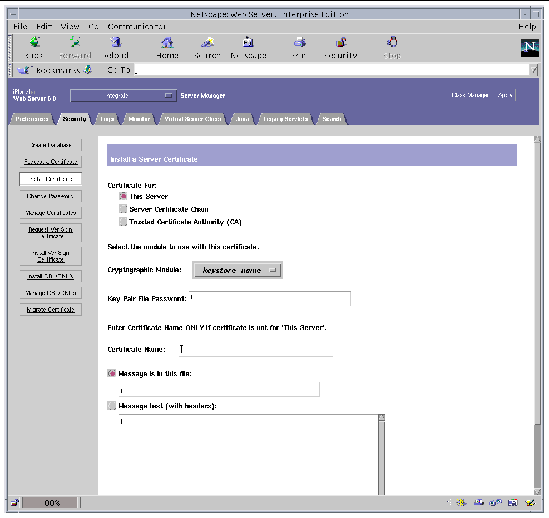
Task: Open Search from the browser toolbar
Action: (x=208, y=43)
